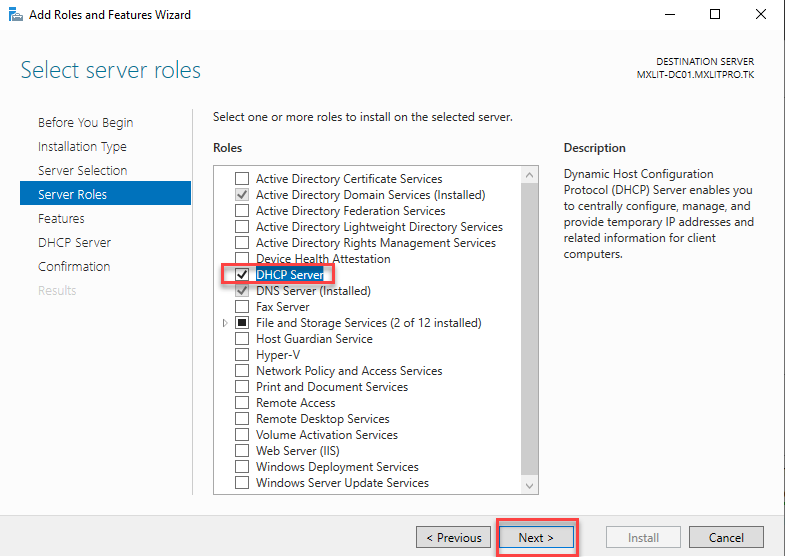
Task: Select the Network Policy and Access Services item
Action: [x=348, y=371]
